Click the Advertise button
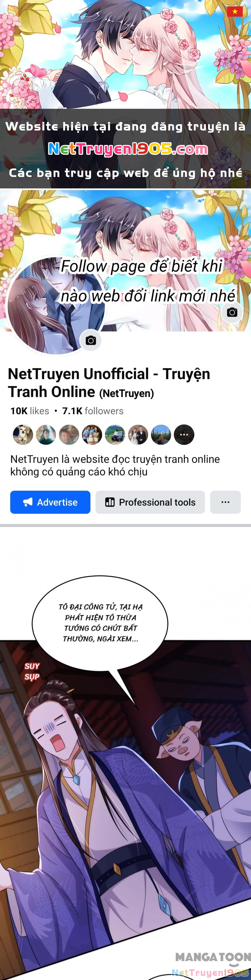 coord(50,502)
